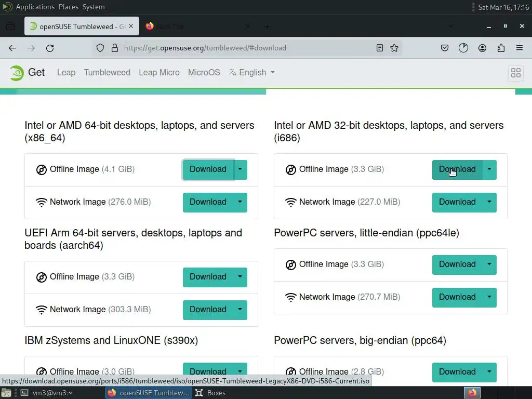Click heading IBM zSystems and LinuxONE (s390x)

point(111,341)
